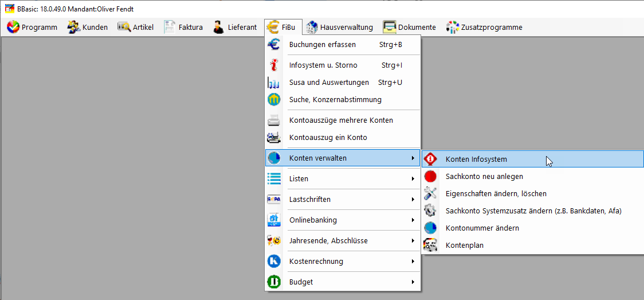The image size is (644, 300).
Task: Choose Kontenplan in the submenu
Action: [465, 246]
